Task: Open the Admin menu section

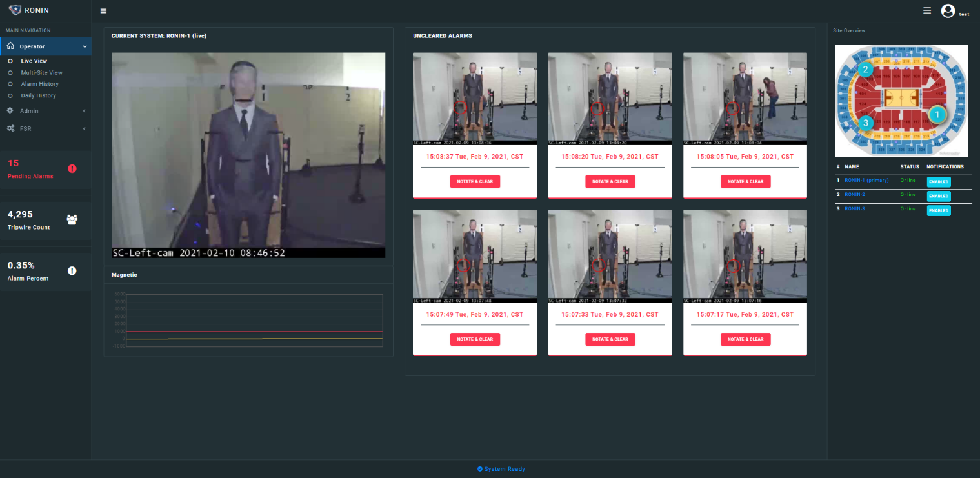Action: click(46, 111)
